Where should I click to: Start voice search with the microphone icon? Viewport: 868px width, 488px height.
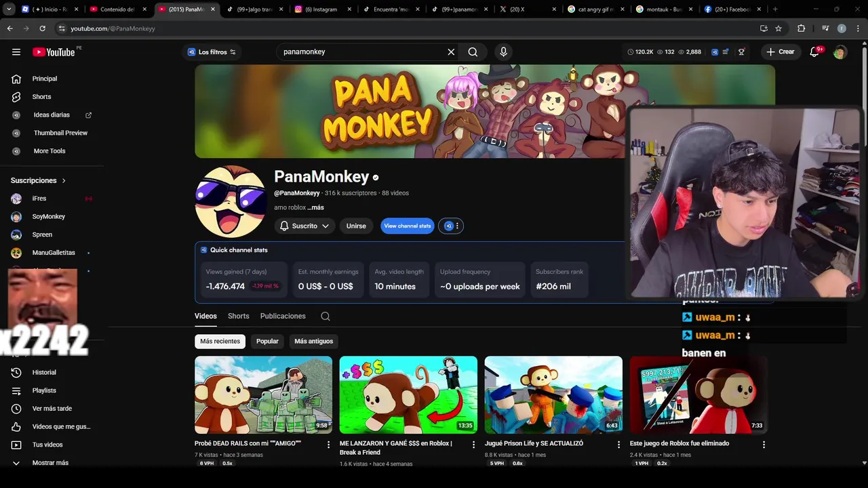(503, 52)
